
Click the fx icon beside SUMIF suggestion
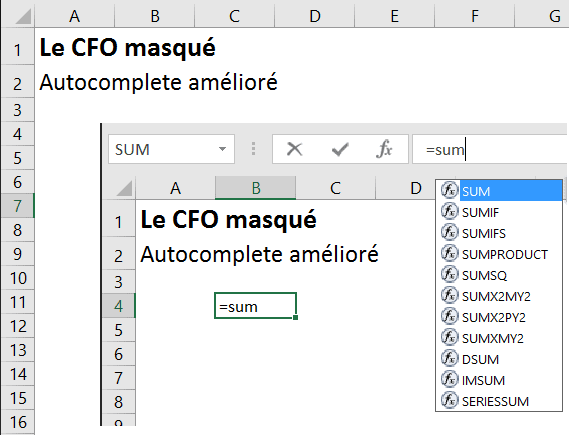point(449,212)
